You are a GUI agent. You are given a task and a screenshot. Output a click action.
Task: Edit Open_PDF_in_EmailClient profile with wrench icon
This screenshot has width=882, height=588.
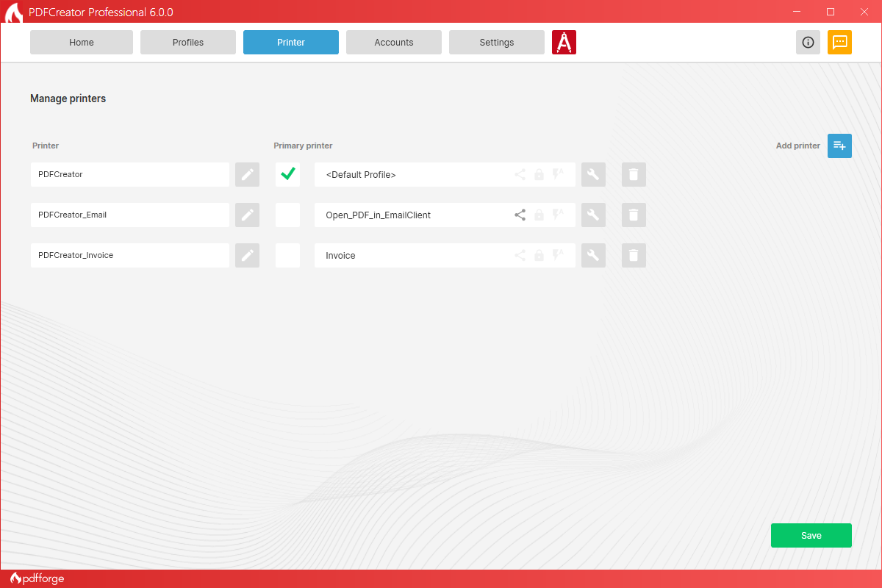pos(593,215)
